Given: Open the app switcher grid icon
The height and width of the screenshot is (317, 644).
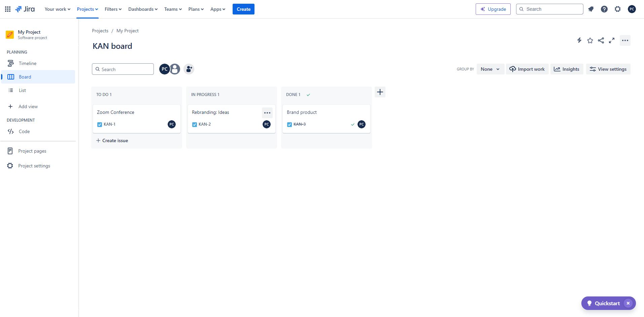Looking at the screenshot, I should click(x=8, y=9).
